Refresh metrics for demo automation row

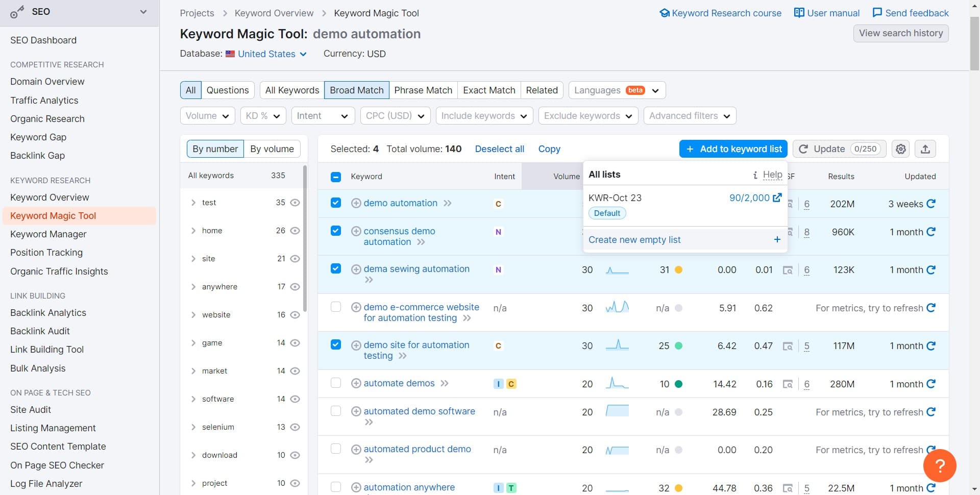coord(931,204)
